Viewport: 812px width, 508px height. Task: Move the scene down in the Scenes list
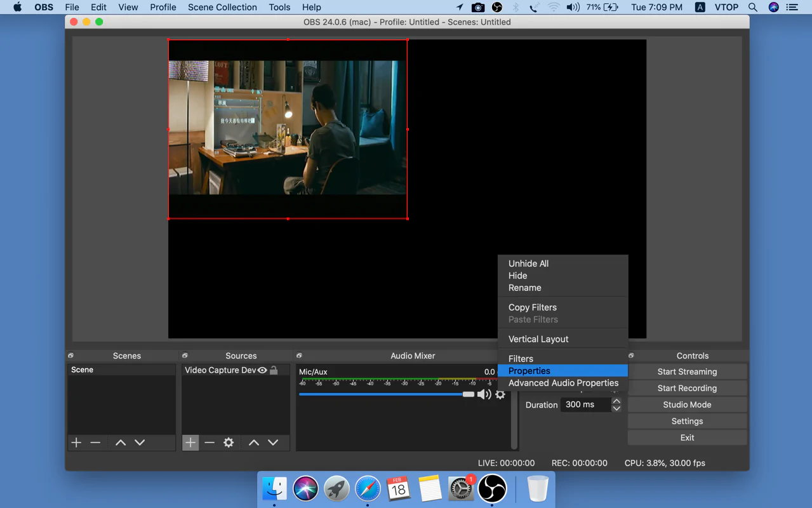(x=140, y=443)
